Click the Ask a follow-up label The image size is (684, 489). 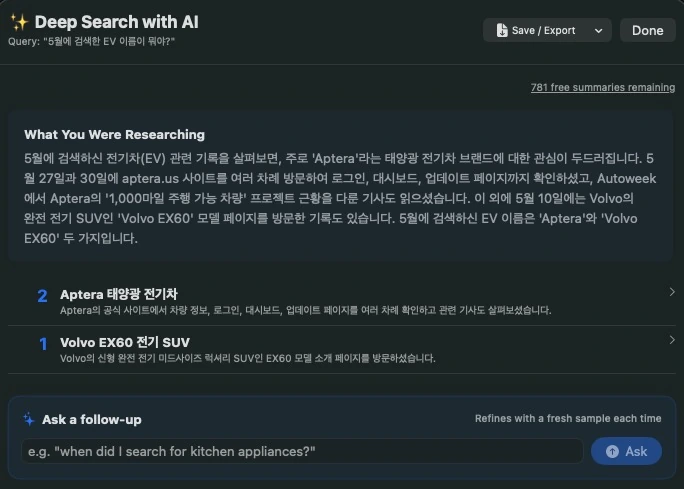point(92,420)
